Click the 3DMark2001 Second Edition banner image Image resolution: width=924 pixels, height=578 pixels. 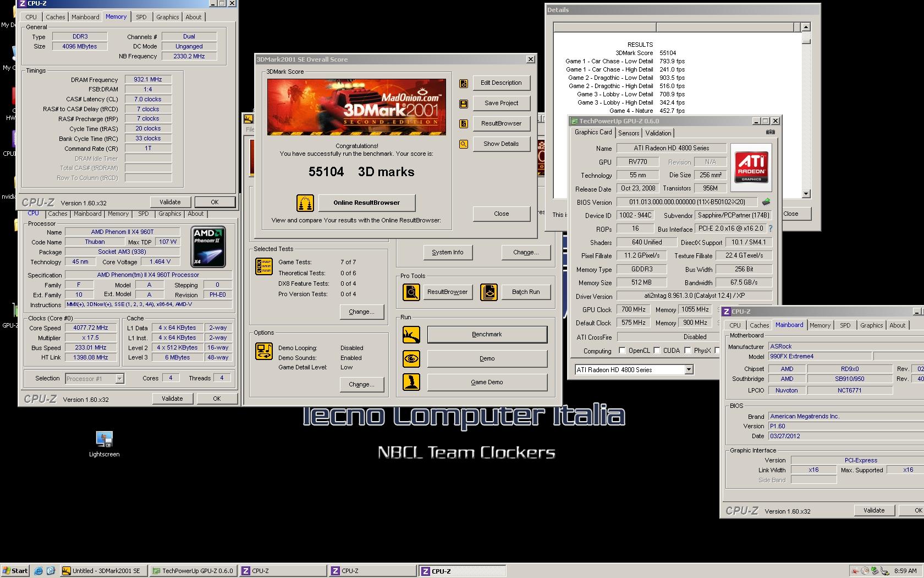pyautogui.click(x=356, y=107)
